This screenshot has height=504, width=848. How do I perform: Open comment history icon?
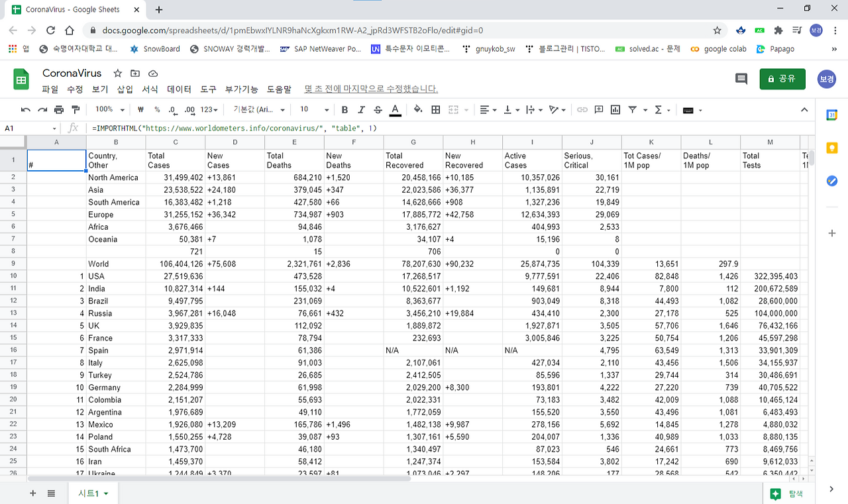coord(741,79)
